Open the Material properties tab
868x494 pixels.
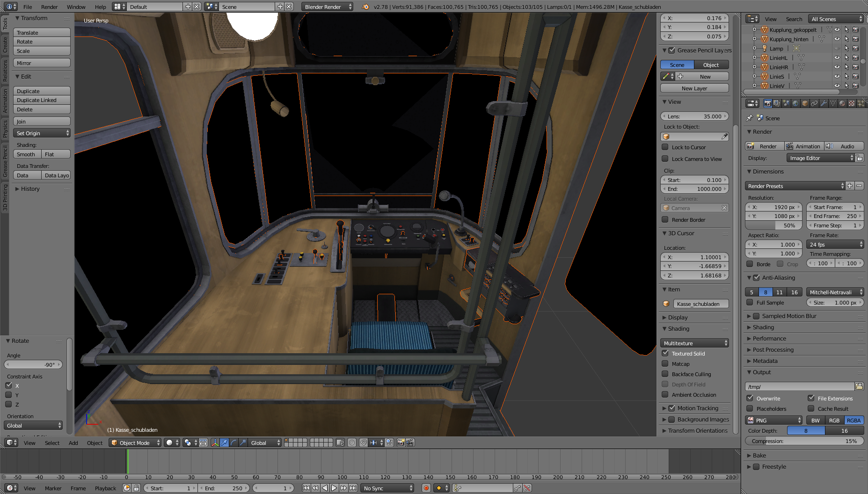click(842, 103)
